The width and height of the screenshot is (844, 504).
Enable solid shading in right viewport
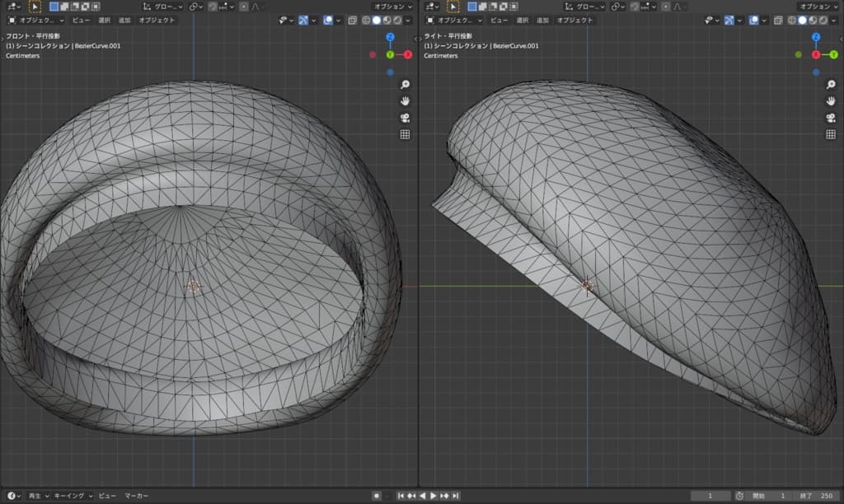point(802,20)
